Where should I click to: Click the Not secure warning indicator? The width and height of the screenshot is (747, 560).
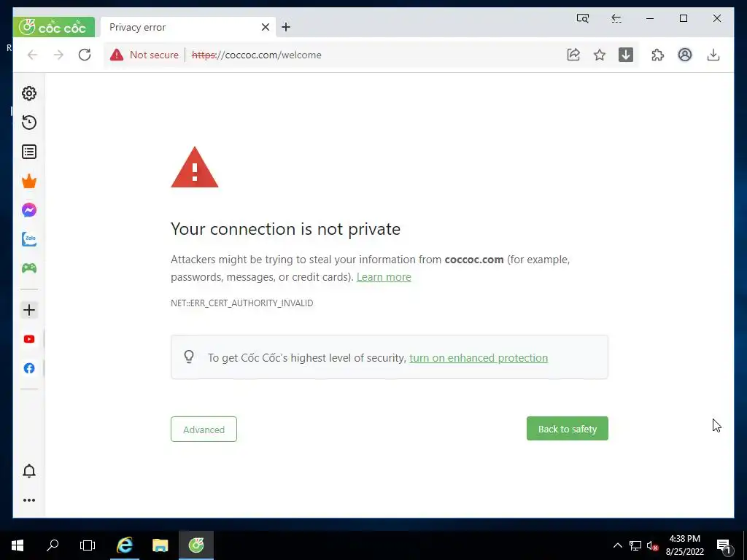[144, 55]
